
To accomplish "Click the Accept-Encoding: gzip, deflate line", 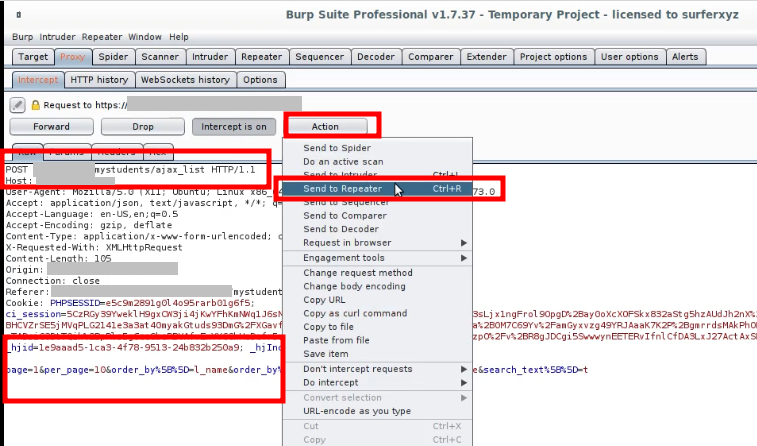I will 89,225.
